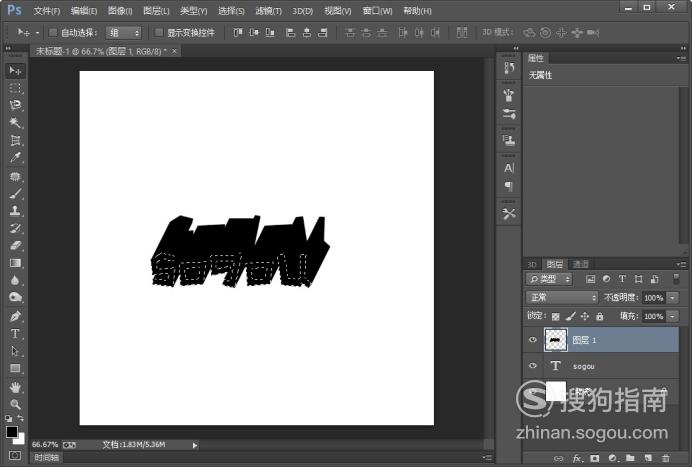This screenshot has height=467, width=692.
Task: Click the 图层 1 layer thumbnail
Action: [556, 339]
